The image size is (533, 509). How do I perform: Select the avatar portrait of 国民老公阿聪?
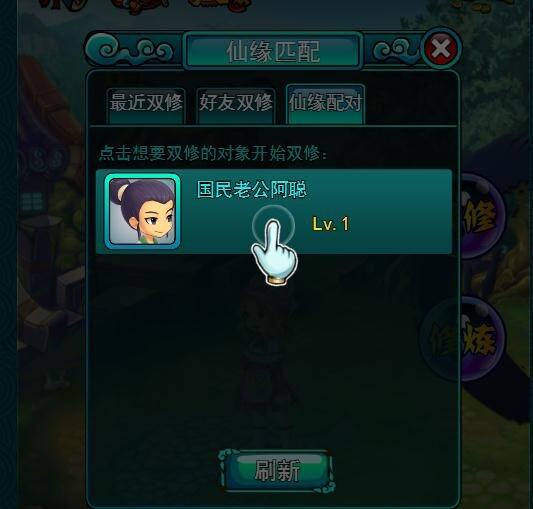pyautogui.click(x=142, y=211)
